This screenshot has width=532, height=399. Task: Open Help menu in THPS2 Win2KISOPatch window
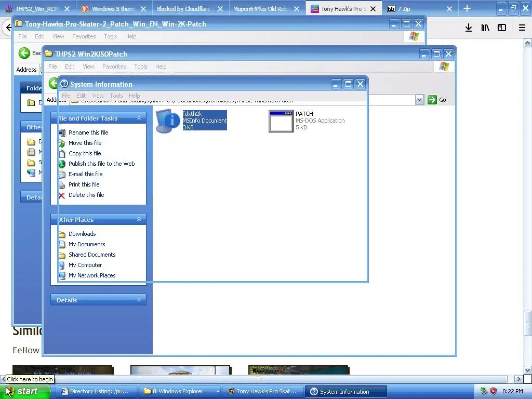coord(161,66)
